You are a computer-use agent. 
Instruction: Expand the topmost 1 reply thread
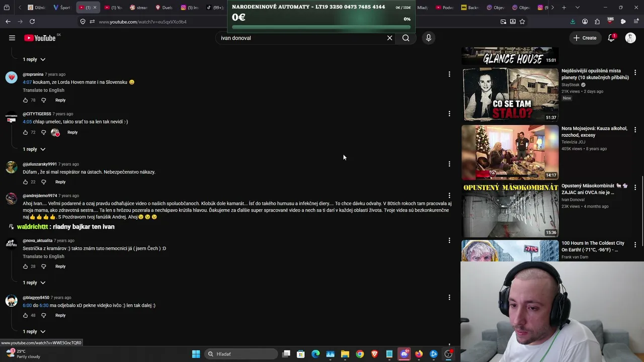(x=34, y=59)
